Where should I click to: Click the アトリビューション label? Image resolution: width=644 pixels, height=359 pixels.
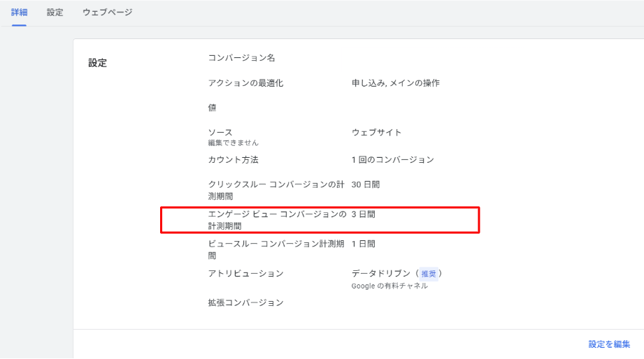(245, 274)
